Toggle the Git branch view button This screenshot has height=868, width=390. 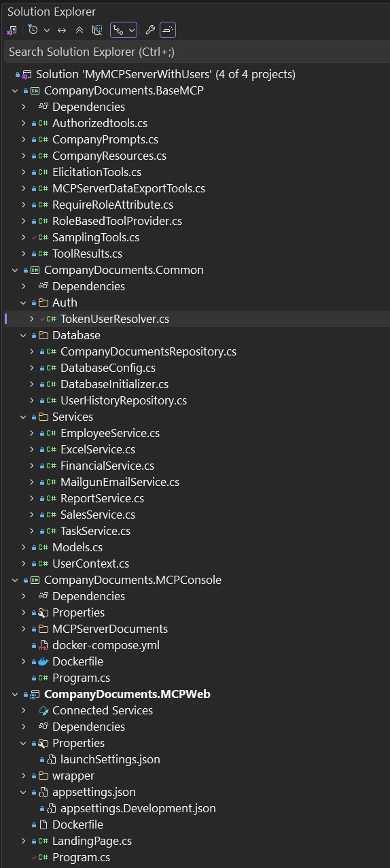124,30
